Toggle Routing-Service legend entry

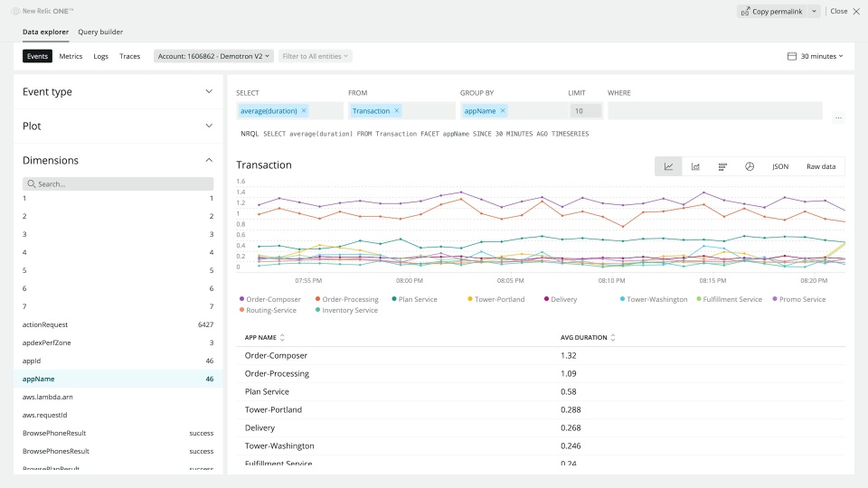click(268, 310)
